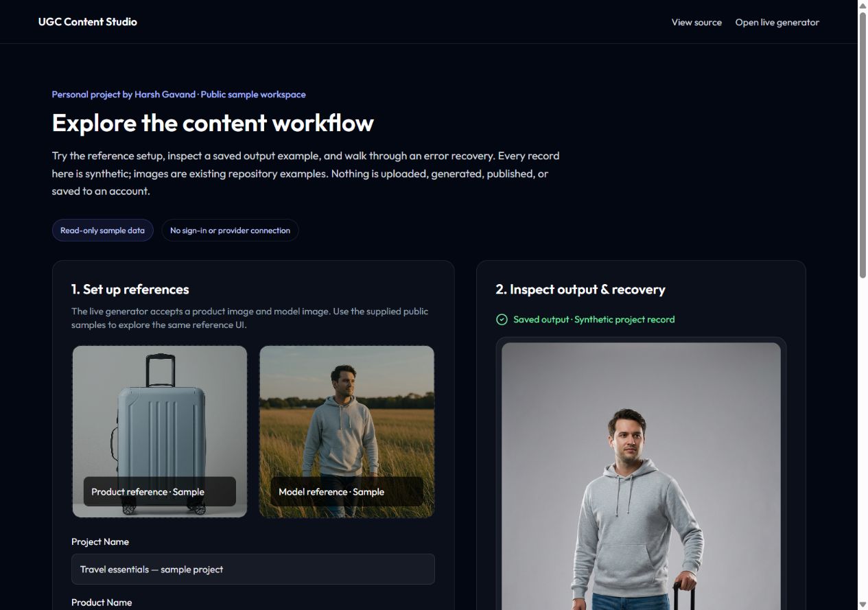Screen dimensions: 868x610
Task: Click the green check circle icon beside Saved output
Action: pyautogui.click(x=502, y=319)
